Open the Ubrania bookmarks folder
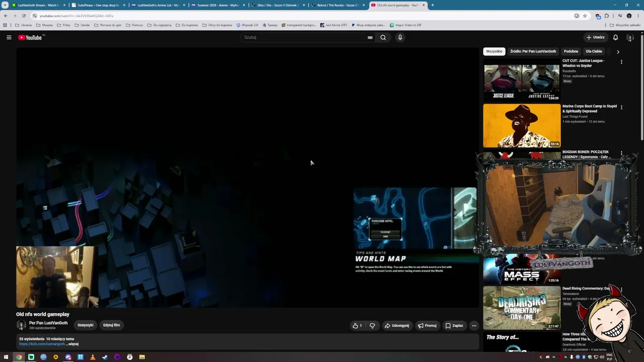Image resolution: width=644 pixels, height=362 pixels. pyautogui.click(x=23, y=25)
